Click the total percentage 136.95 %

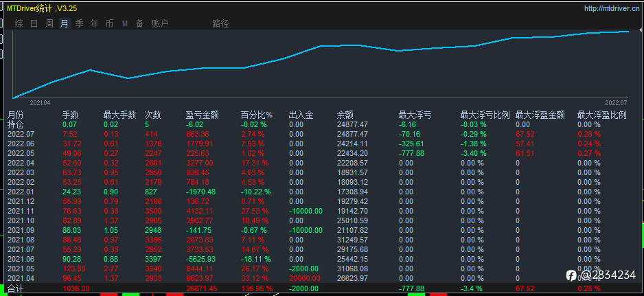click(x=257, y=288)
